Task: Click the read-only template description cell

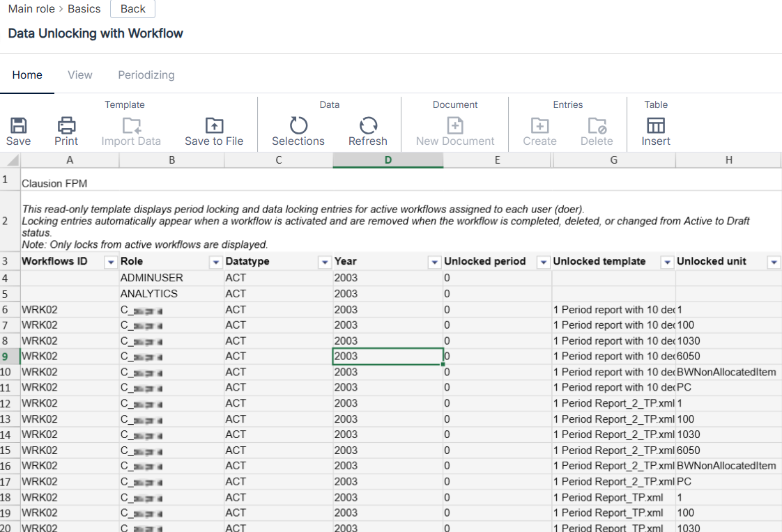Action: click(401, 221)
